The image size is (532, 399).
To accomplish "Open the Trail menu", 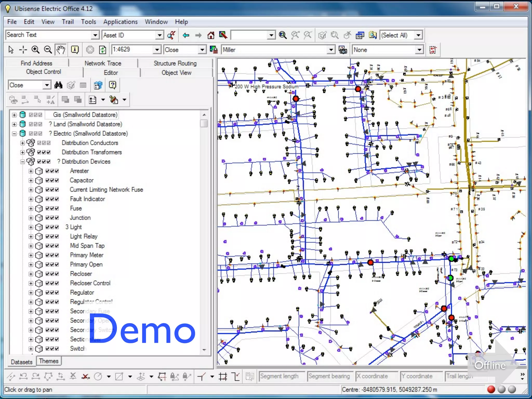I will click(x=68, y=22).
